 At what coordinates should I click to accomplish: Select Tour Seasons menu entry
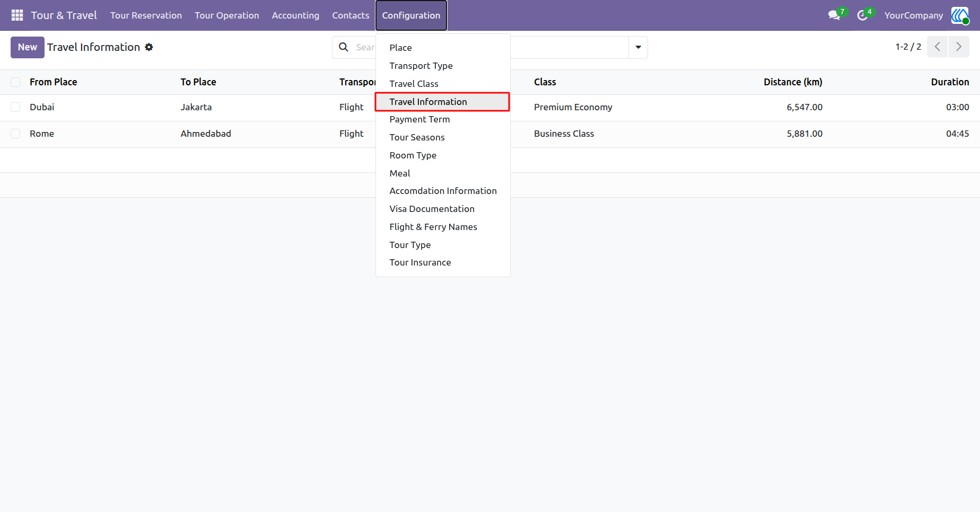[x=443, y=137]
